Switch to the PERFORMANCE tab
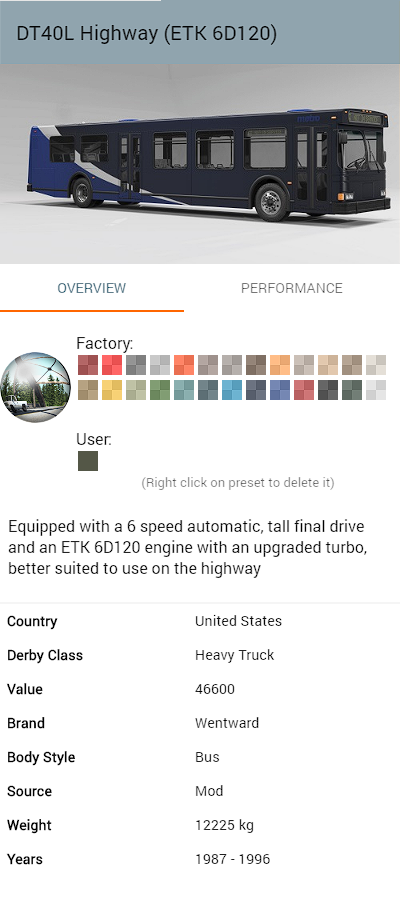The height and width of the screenshot is (900, 400). (292, 288)
